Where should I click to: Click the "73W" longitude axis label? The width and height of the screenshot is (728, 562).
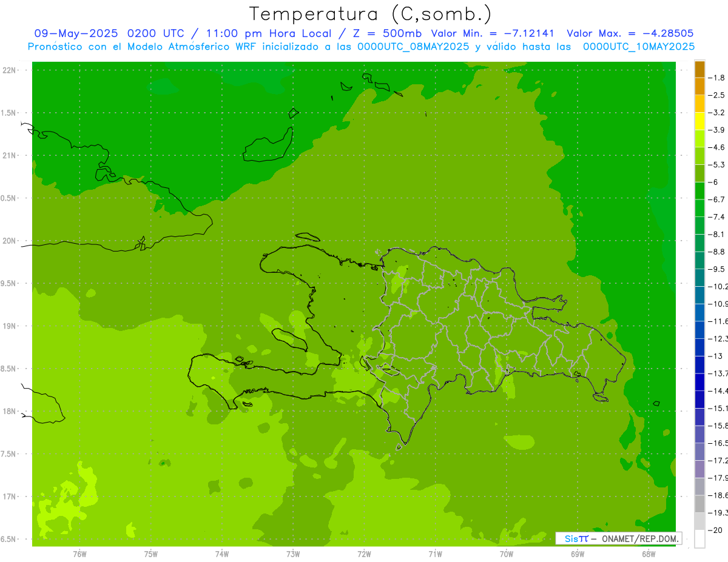point(293,554)
